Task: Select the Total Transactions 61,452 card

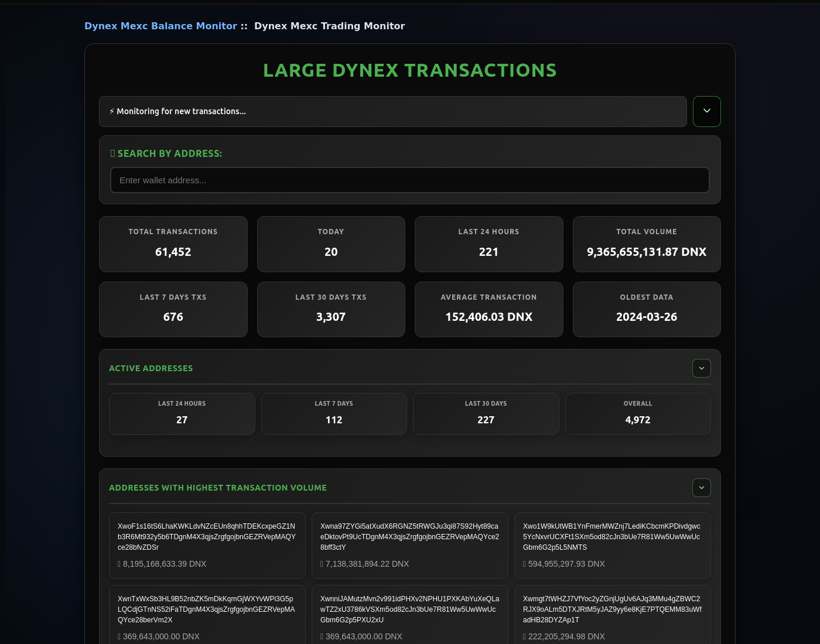Action: click(173, 244)
